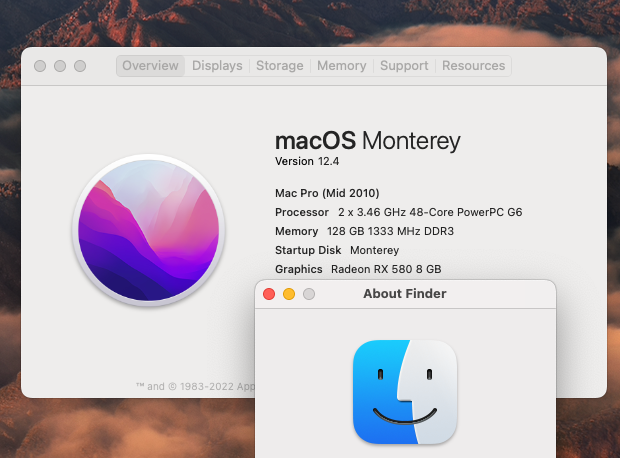Click the About Finder title bar text
620x458 pixels.
click(405, 293)
